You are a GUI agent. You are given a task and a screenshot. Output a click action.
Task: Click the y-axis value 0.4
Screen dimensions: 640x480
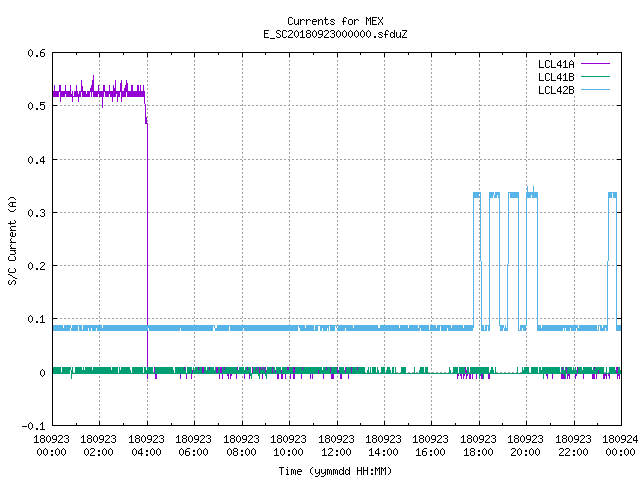pyautogui.click(x=36, y=160)
